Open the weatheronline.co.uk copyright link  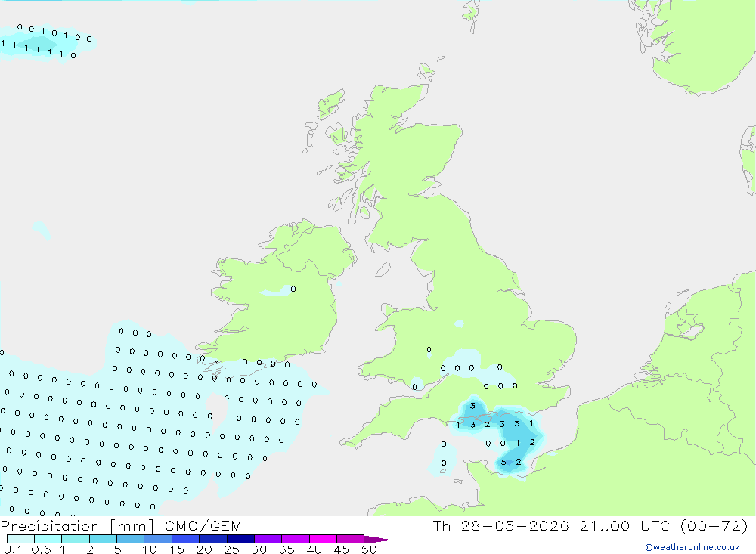692,547
